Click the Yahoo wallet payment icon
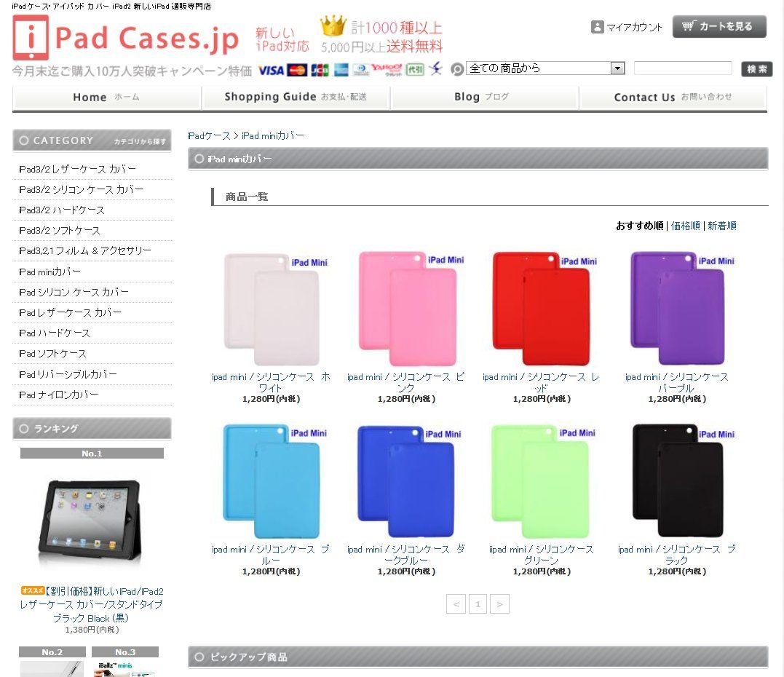Viewport: 784px width, 677px height. (387, 69)
